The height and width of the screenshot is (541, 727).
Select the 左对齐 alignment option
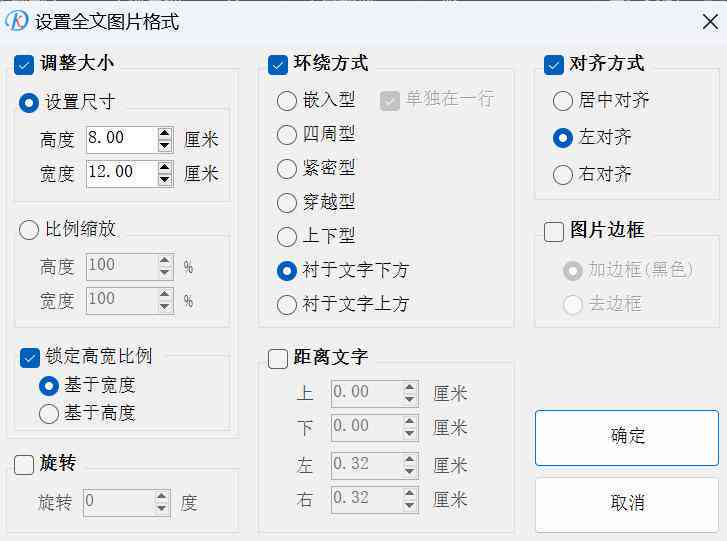(563, 138)
